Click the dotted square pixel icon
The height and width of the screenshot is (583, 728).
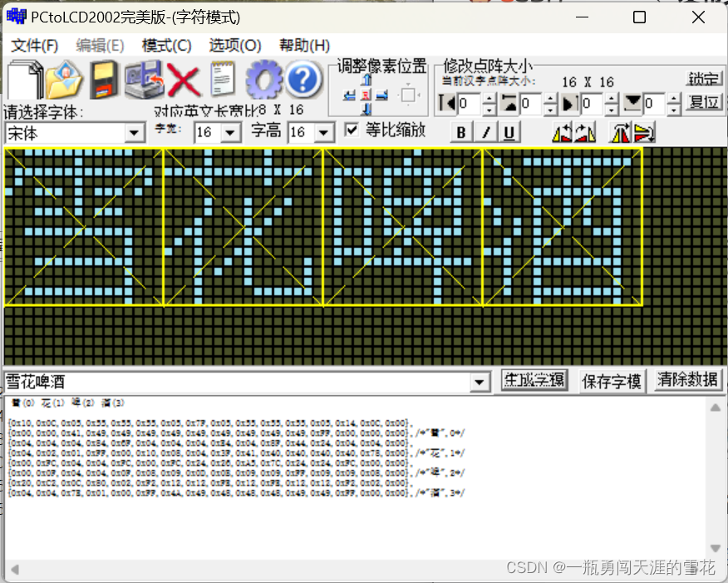click(409, 96)
